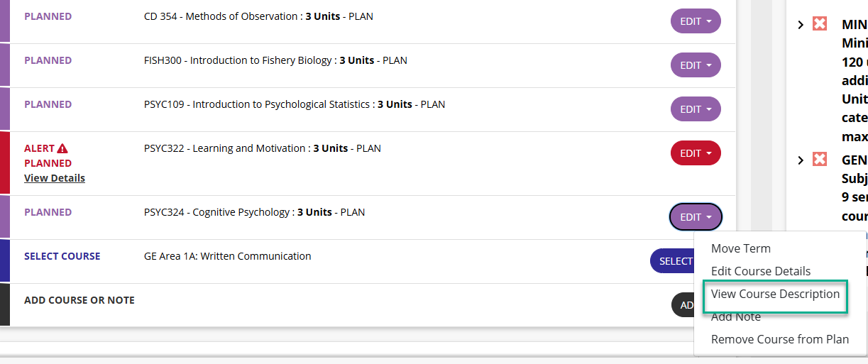The image size is (868, 364).
Task: Open EDIT dropdown for CD 354 course
Action: click(696, 21)
